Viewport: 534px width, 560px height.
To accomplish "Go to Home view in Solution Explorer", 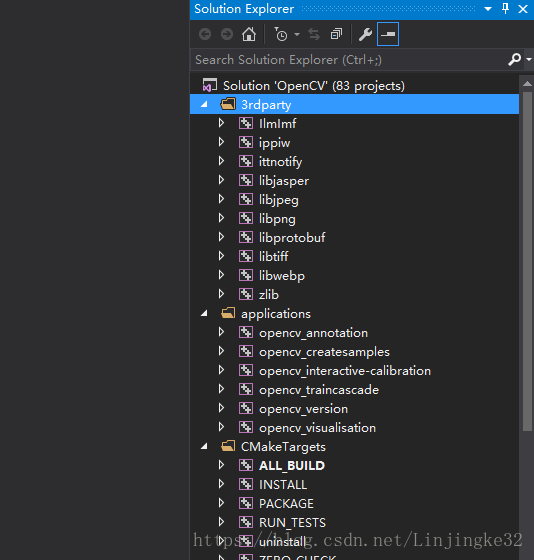I will [x=249, y=34].
